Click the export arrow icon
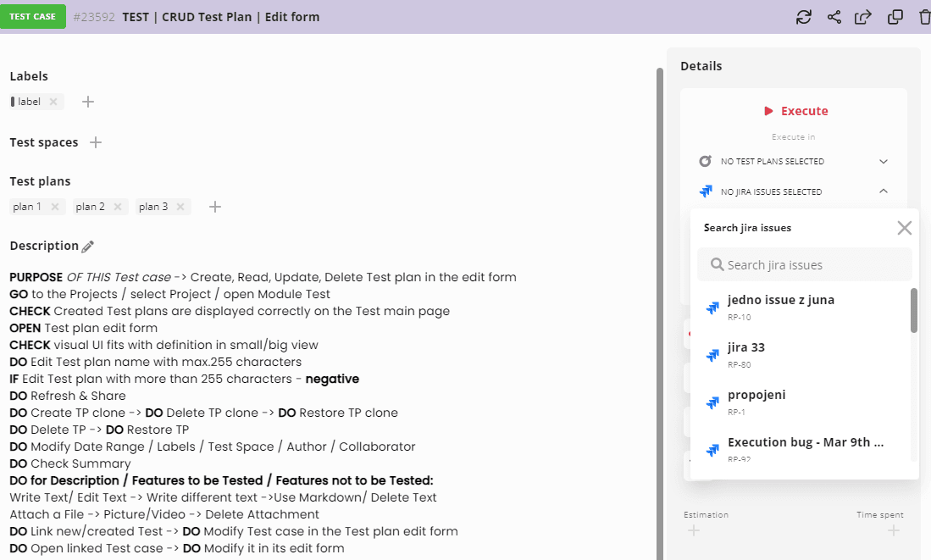Image resolution: width=931 pixels, height=560 pixels. (x=863, y=17)
